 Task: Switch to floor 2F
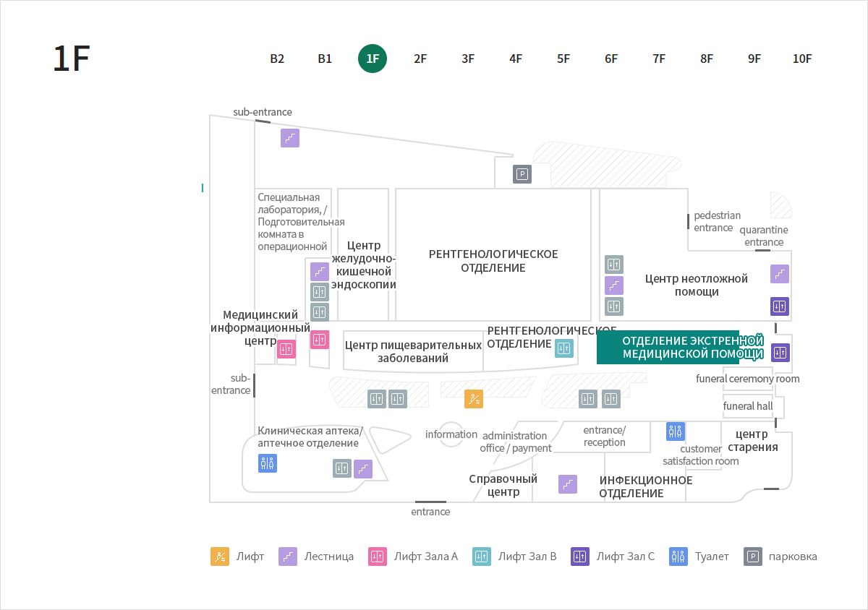(420, 59)
